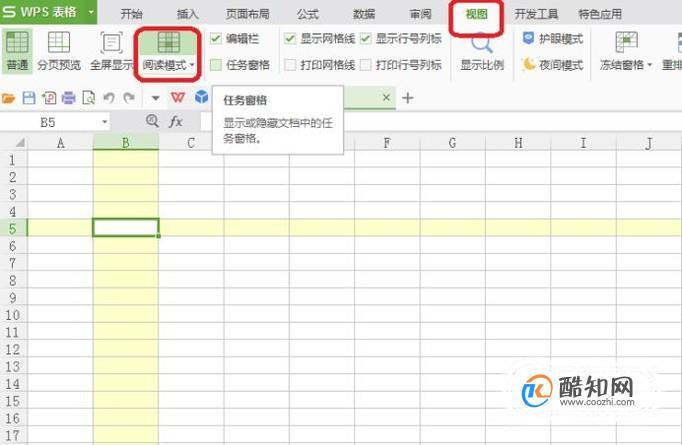The height and width of the screenshot is (445, 682).
Task: Click the WPS 表格 application button
Action: point(49,12)
